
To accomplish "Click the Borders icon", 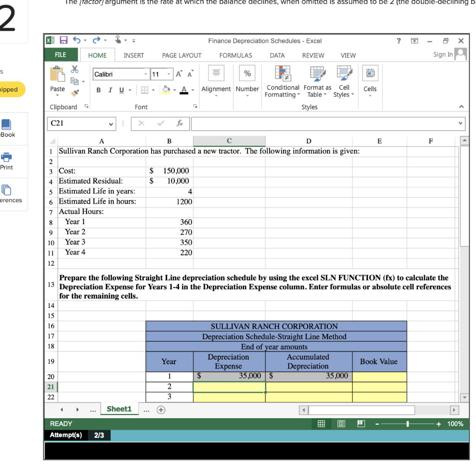I will pos(145,90).
